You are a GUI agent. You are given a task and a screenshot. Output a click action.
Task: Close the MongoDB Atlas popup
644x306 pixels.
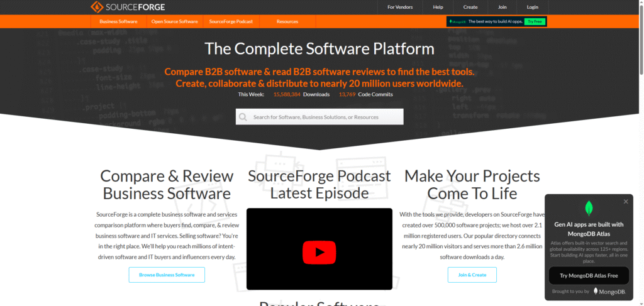point(626,202)
